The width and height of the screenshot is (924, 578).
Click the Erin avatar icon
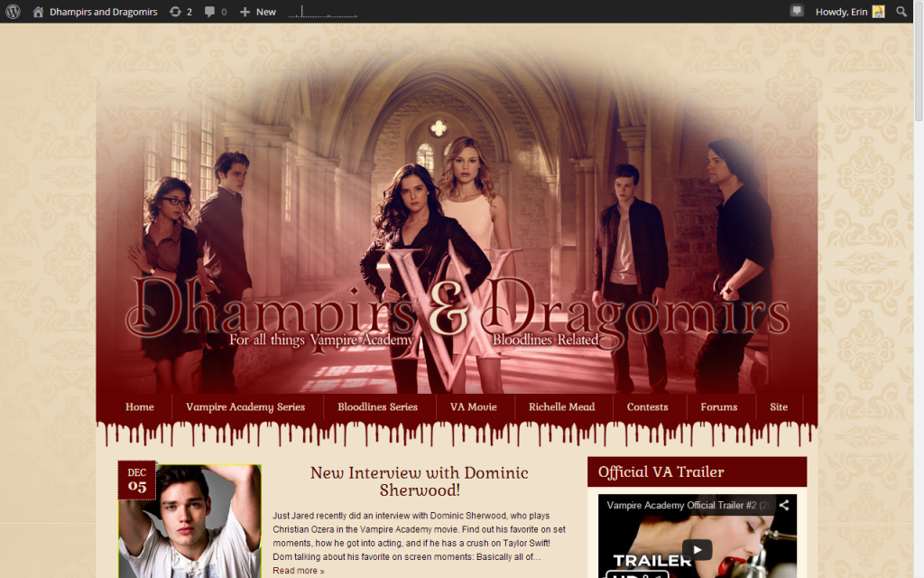(879, 12)
